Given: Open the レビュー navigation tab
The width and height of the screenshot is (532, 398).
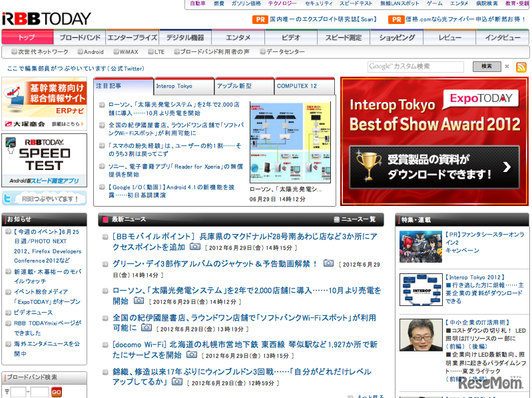Looking at the screenshot, I should point(449,37).
